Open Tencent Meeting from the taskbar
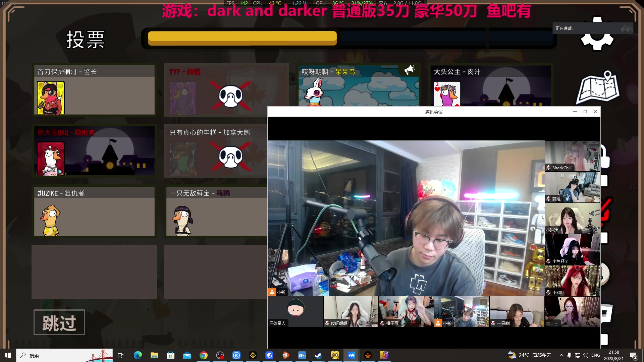644x362 pixels. click(x=351, y=355)
